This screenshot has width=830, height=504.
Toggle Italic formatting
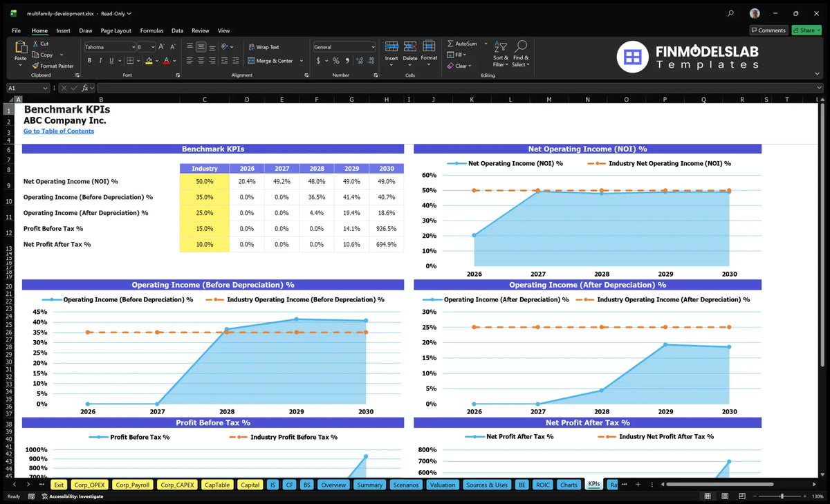(x=99, y=61)
